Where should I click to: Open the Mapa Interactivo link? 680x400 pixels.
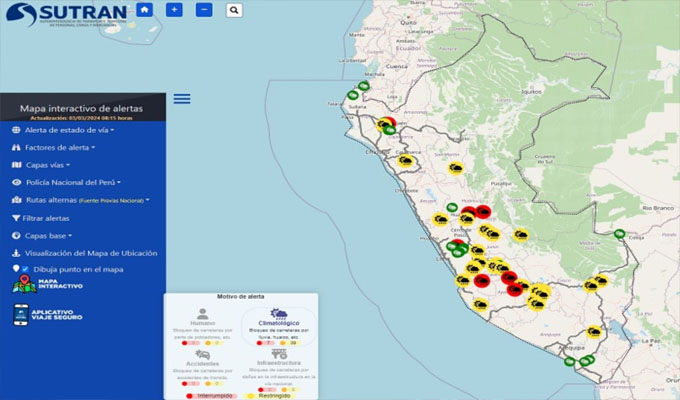pos(48,284)
